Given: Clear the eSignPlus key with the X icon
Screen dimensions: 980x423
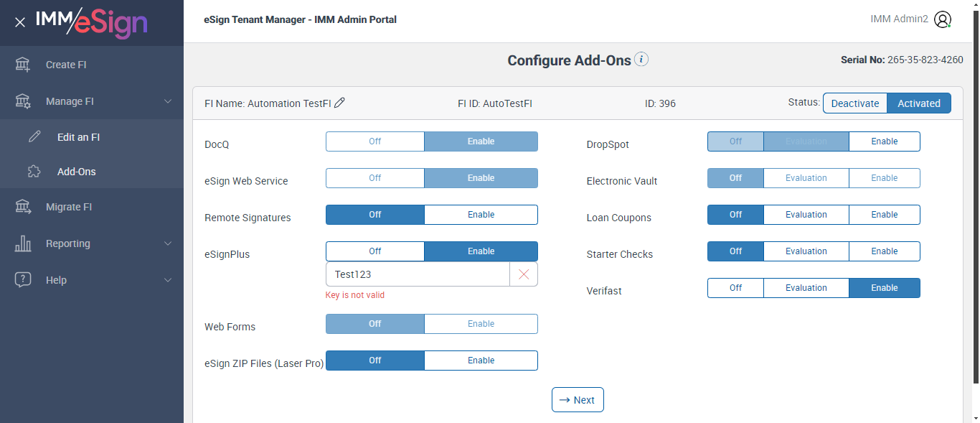Looking at the screenshot, I should click(524, 274).
